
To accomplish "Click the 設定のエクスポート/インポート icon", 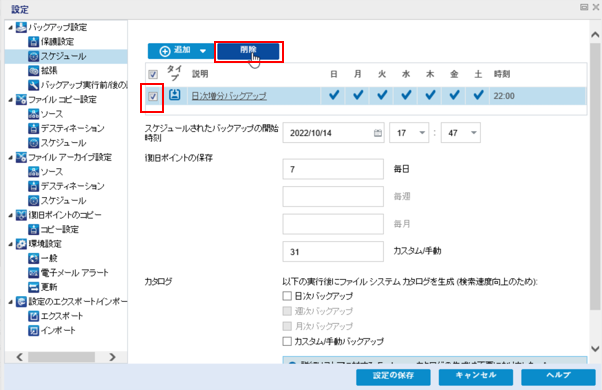I will click(x=21, y=302).
